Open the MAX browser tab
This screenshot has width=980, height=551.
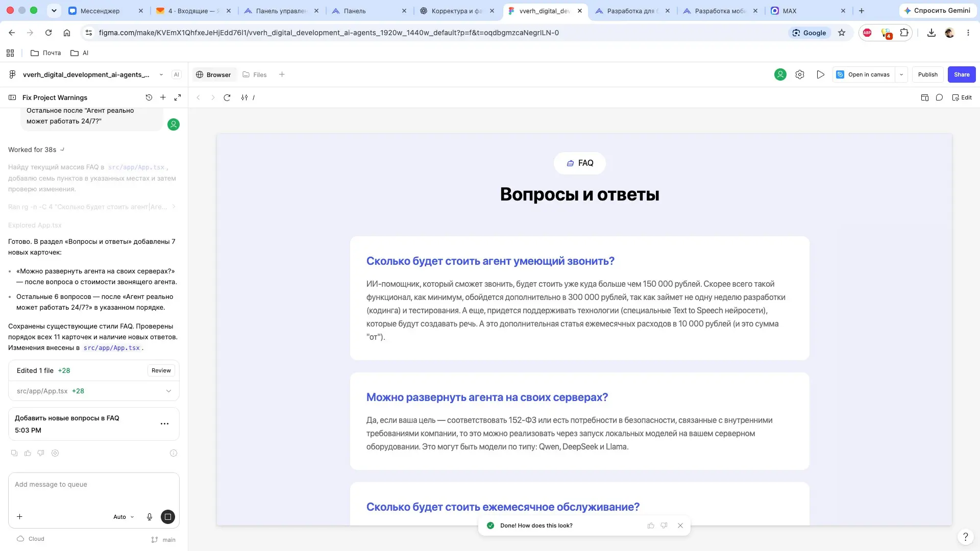click(x=808, y=11)
